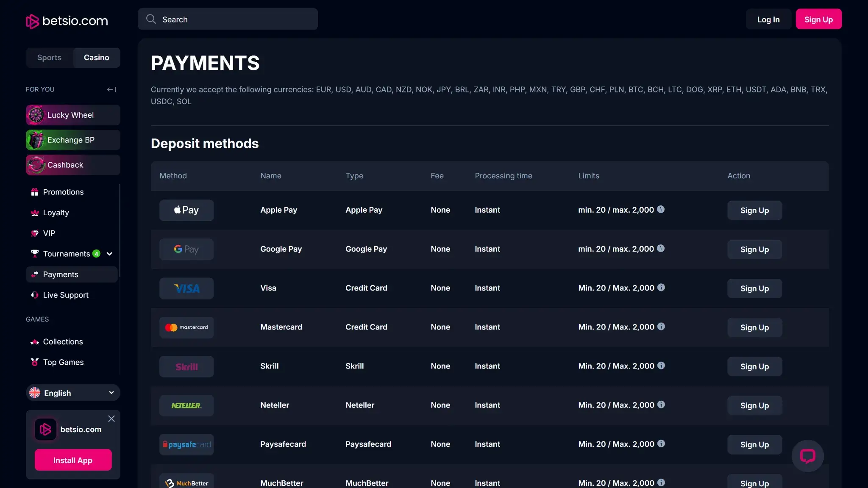Dismiss the install app banner
This screenshot has height=488, width=868.
(111, 419)
